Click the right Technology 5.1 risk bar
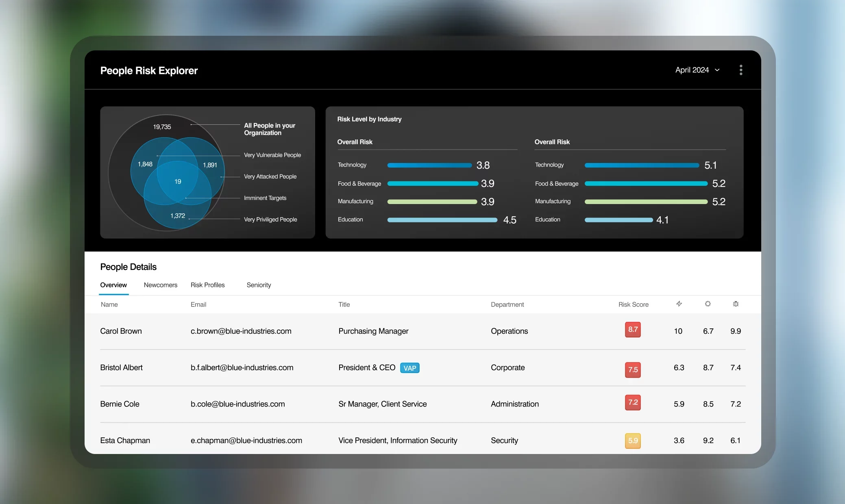Screen dimensions: 845x504 (x=641, y=165)
